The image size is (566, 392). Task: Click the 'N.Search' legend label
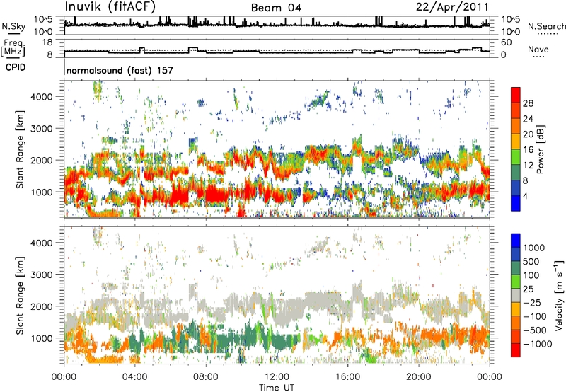pos(546,26)
